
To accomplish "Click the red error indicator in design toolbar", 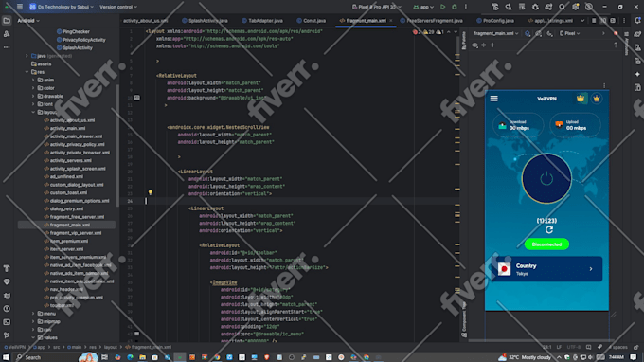I will pos(616,34).
